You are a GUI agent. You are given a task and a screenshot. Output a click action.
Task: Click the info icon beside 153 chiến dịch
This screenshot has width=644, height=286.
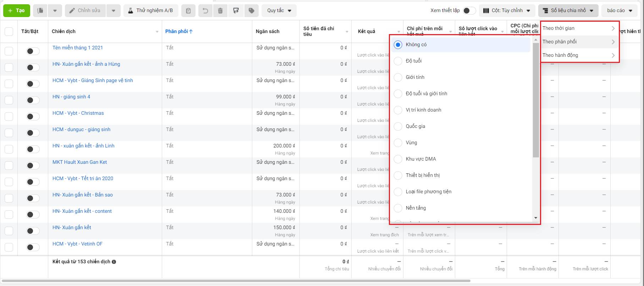coord(114,262)
